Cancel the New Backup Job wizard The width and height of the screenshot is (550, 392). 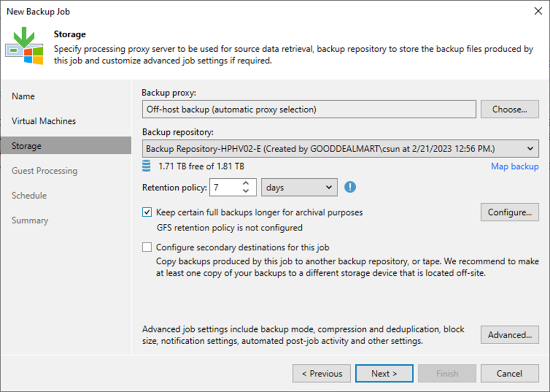(x=509, y=373)
